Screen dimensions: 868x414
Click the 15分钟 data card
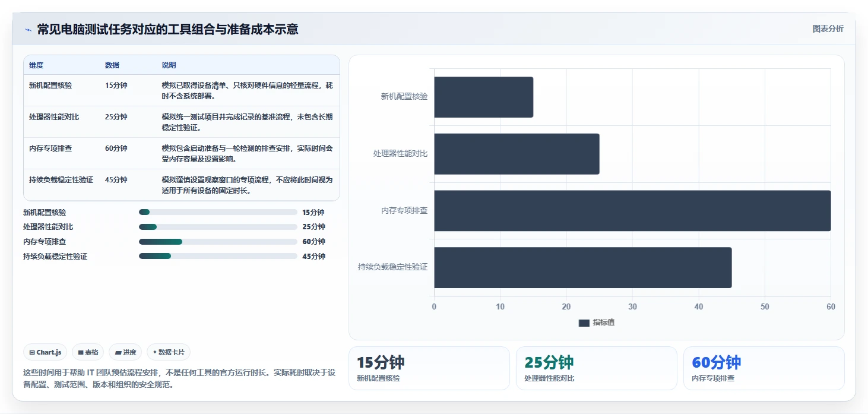click(429, 368)
